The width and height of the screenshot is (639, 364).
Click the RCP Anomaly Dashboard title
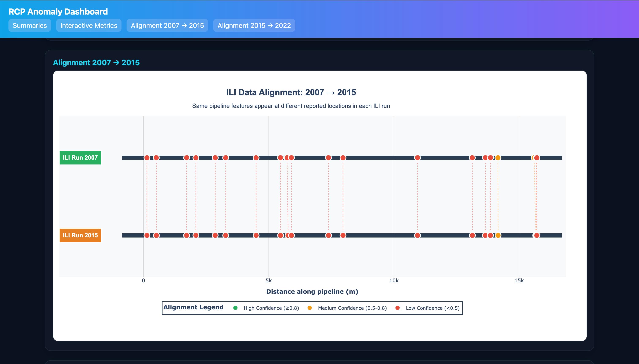click(x=58, y=11)
